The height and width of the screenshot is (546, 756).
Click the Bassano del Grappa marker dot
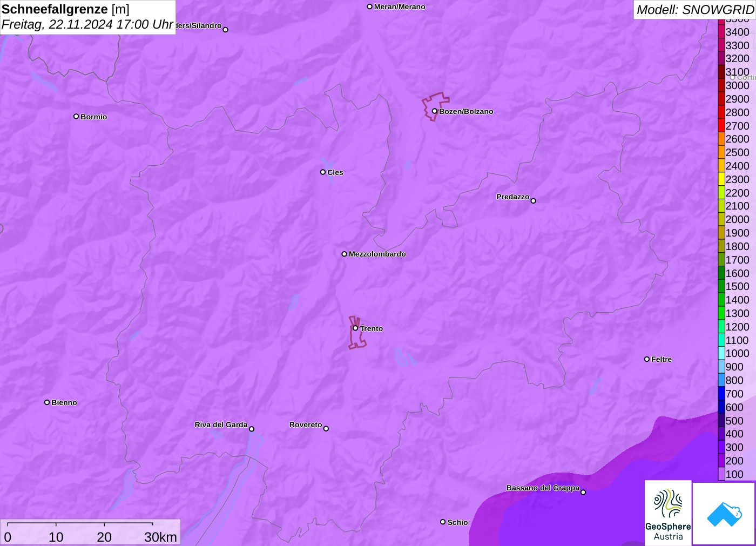(x=583, y=492)
